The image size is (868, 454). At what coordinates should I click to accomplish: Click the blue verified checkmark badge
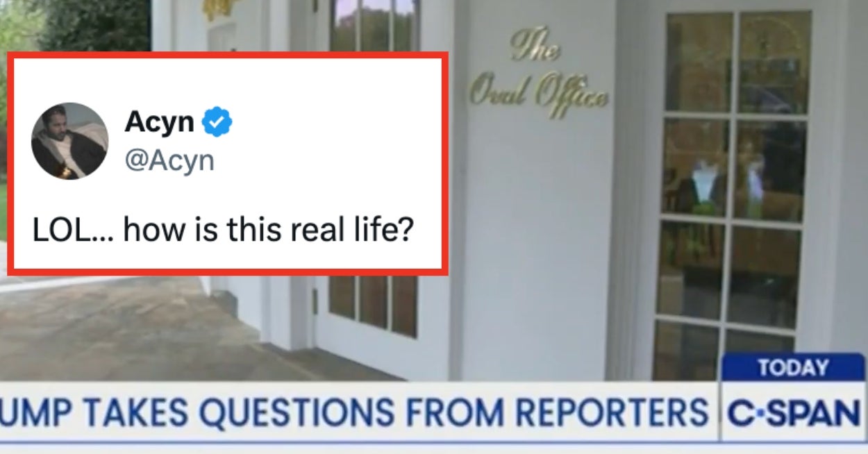[x=217, y=123]
